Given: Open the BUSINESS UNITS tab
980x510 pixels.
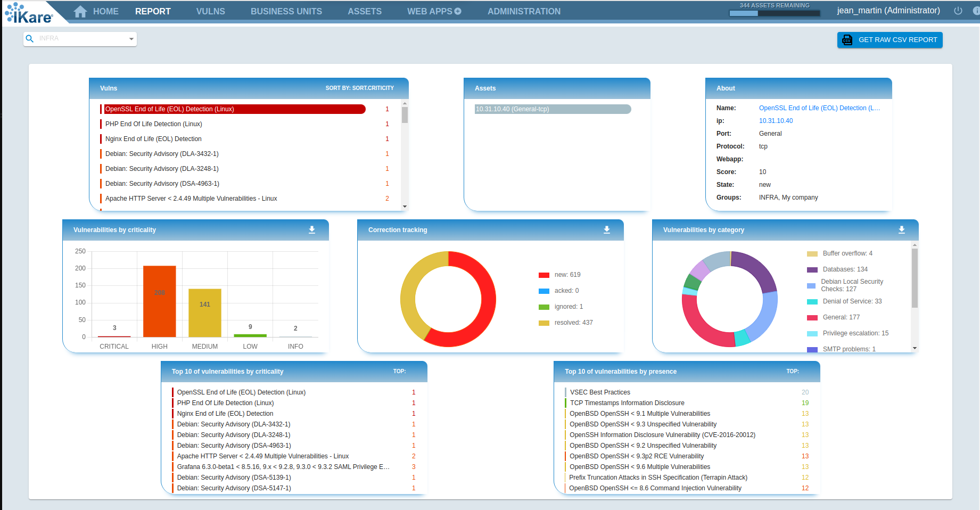Looking at the screenshot, I should (x=286, y=11).
